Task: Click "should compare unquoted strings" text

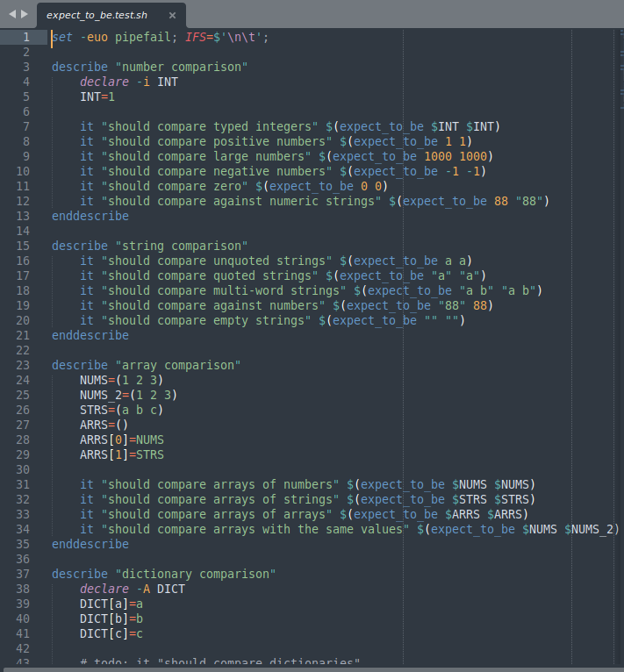Action: [x=217, y=261]
